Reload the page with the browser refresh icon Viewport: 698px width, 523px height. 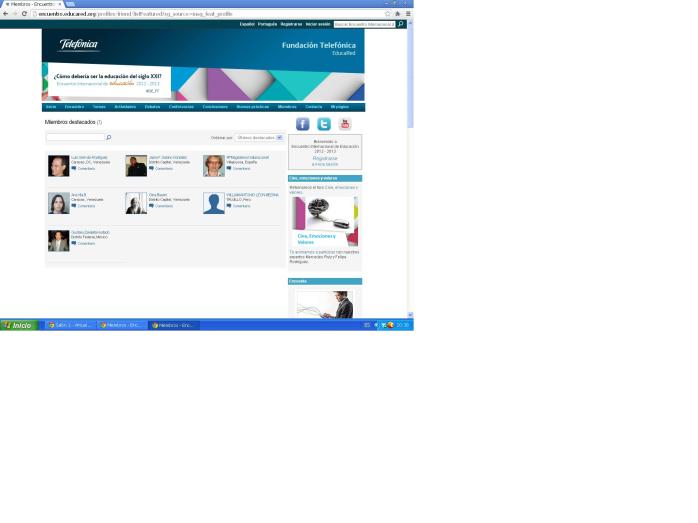tap(24, 14)
